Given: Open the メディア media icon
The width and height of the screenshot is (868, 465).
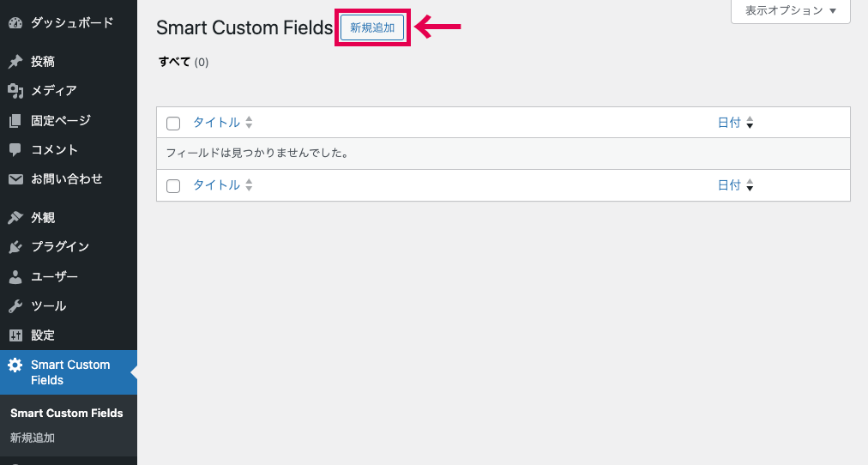Looking at the screenshot, I should click(15, 91).
